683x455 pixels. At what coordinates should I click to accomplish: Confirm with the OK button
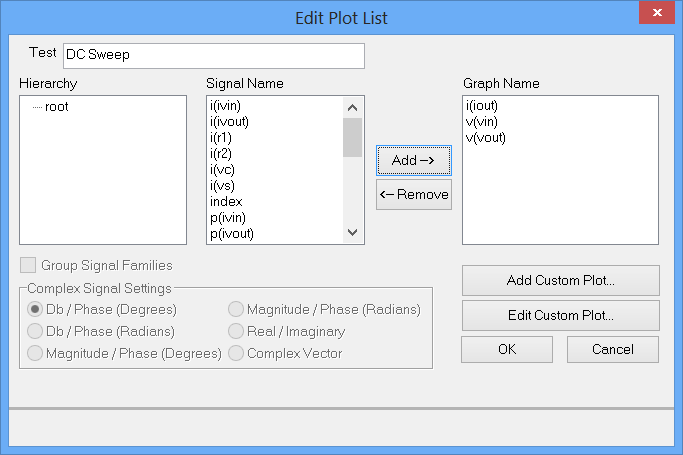[x=506, y=350]
